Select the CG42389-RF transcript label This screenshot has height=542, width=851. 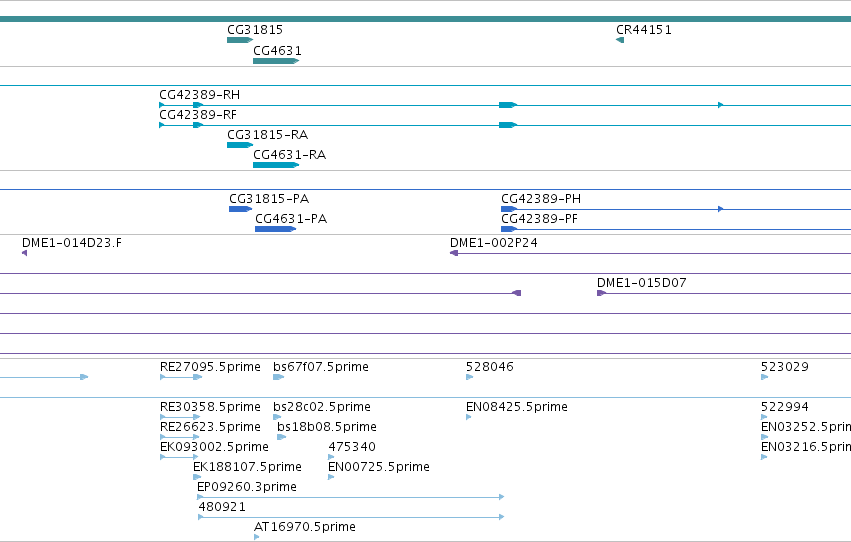[x=198, y=115]
